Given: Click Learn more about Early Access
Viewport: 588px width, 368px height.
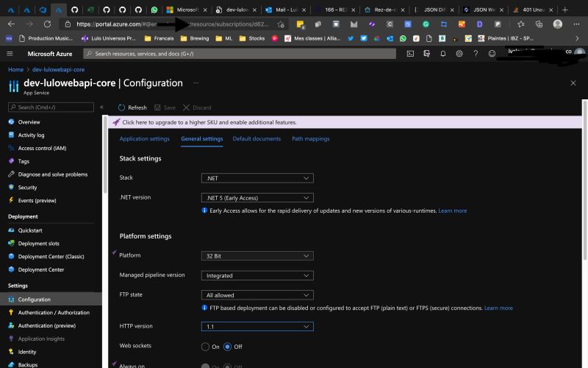Looking at the screenshot, I should (x=453, y=210).
